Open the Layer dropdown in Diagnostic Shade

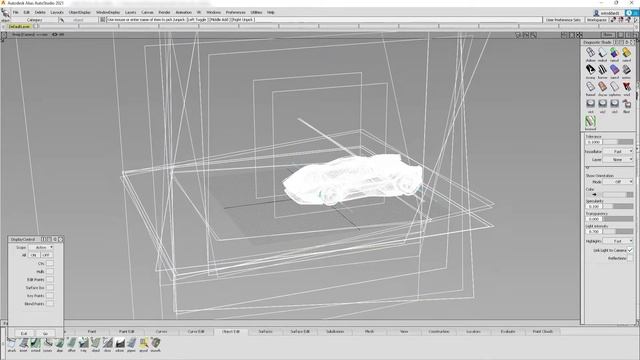(x=618, y=160)
